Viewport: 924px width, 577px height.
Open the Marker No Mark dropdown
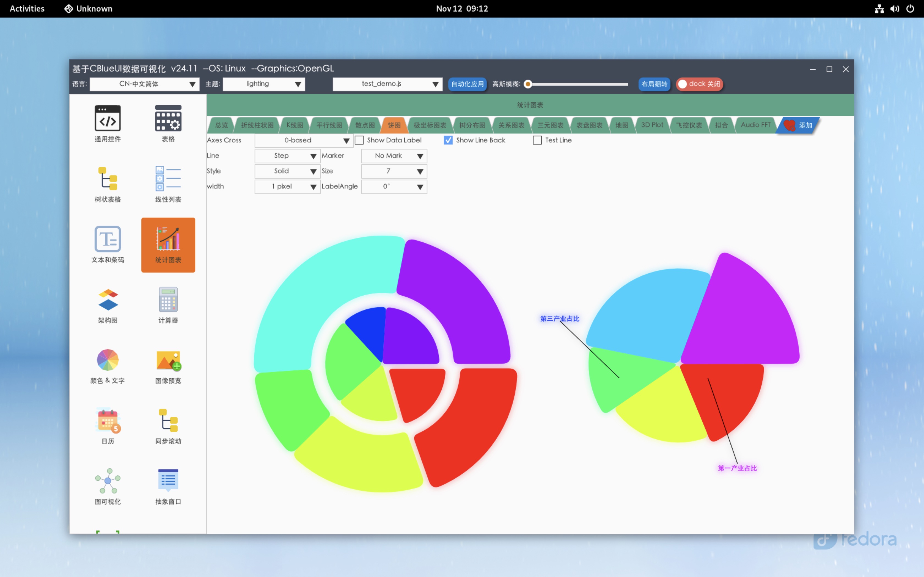[394, 156]
